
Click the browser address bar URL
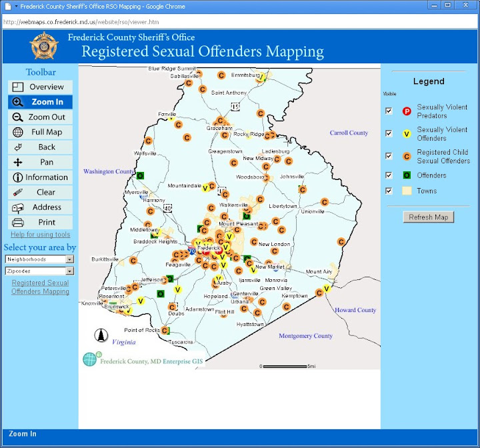click(80, 22)
